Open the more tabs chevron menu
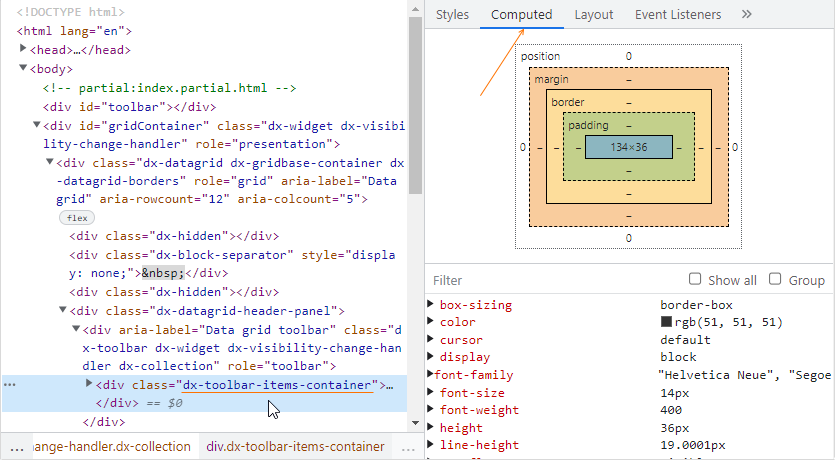 pyautogui.click(x=746, y=14)
